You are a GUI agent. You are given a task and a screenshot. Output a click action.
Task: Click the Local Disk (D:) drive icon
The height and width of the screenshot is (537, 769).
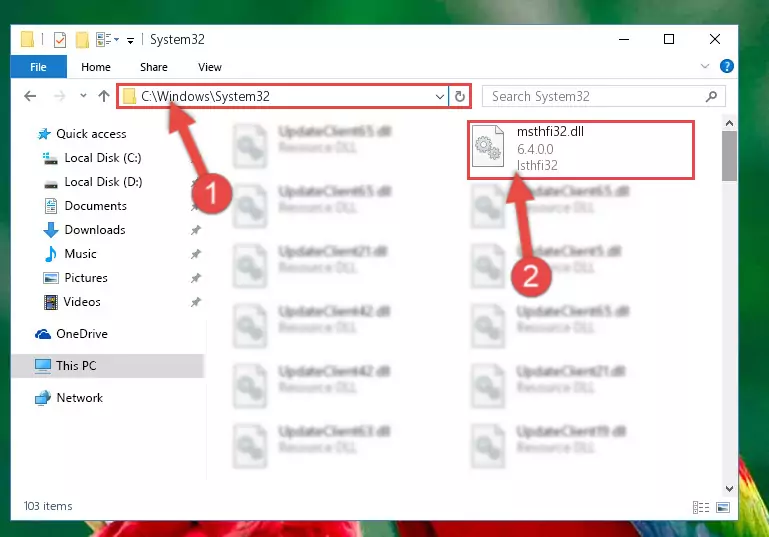pos(51,184)
